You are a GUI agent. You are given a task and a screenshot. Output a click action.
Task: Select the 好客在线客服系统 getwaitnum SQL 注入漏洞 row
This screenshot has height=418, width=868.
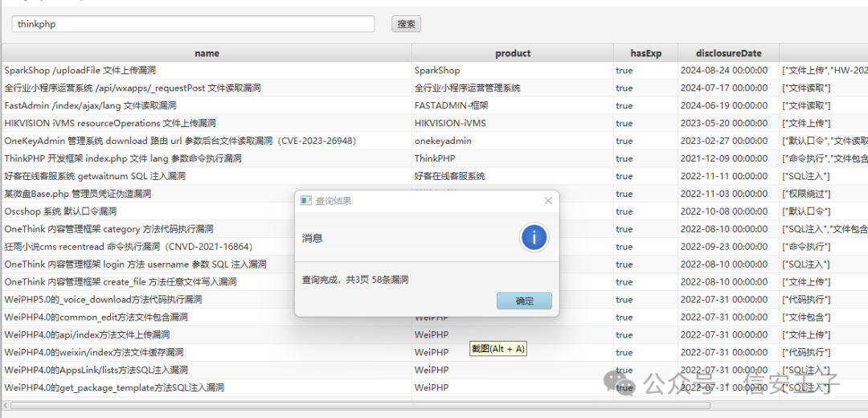click(435, 177)
